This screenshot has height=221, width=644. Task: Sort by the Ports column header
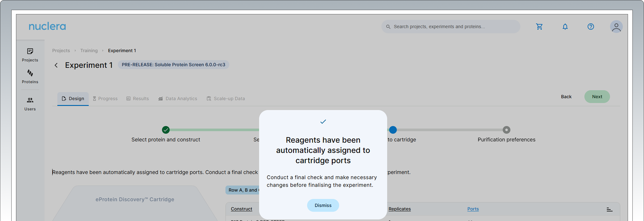pyautogui.click(x=473, y=209)
